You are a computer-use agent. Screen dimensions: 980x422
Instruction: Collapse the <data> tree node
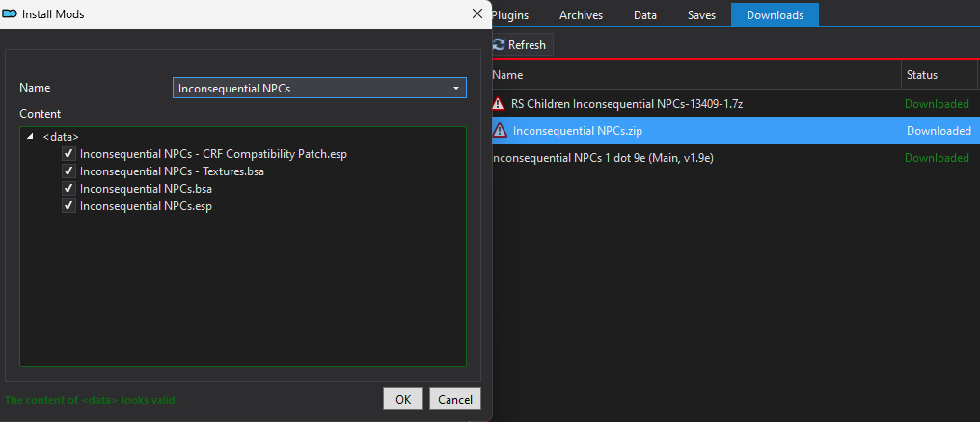pos(30,136)
